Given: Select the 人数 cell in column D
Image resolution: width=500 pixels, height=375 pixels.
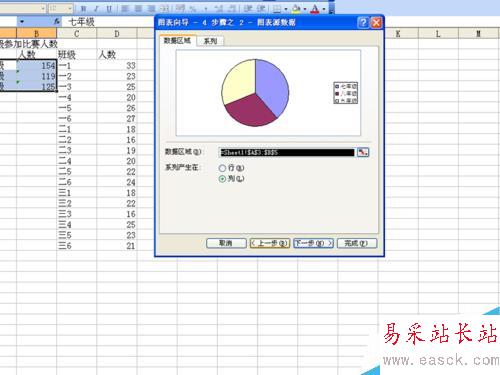Looking at the screenshot, I should (x=117, y=55).
